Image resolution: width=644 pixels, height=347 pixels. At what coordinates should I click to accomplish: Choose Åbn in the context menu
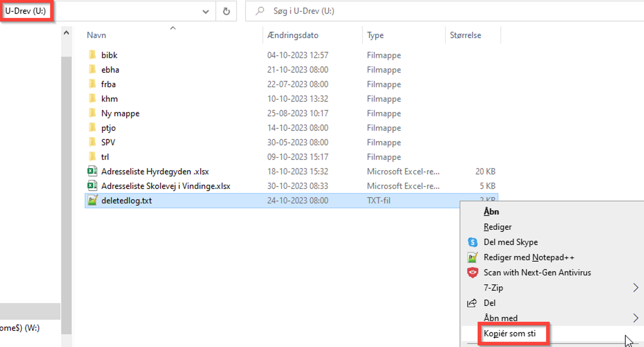pyautogui.click(x=491, y=212)
